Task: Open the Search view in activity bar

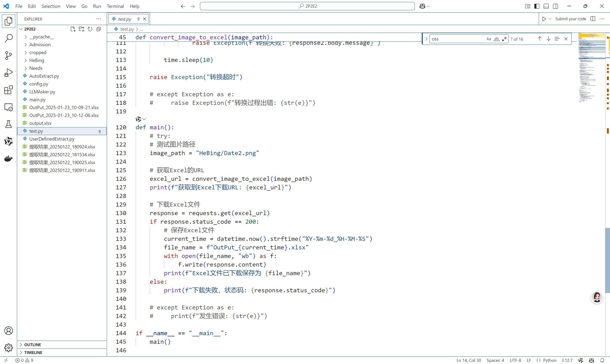Action: click(x=8, y=38)
